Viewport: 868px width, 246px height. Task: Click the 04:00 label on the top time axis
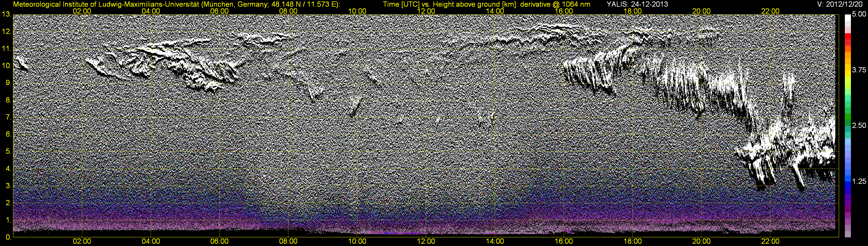151,11
